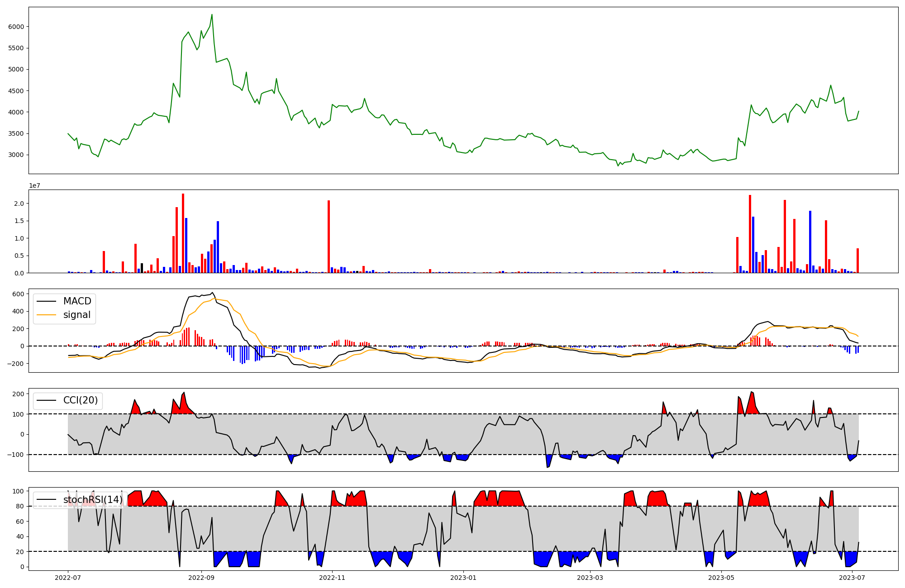Click the 2022-11 x-axis date label

332,578
